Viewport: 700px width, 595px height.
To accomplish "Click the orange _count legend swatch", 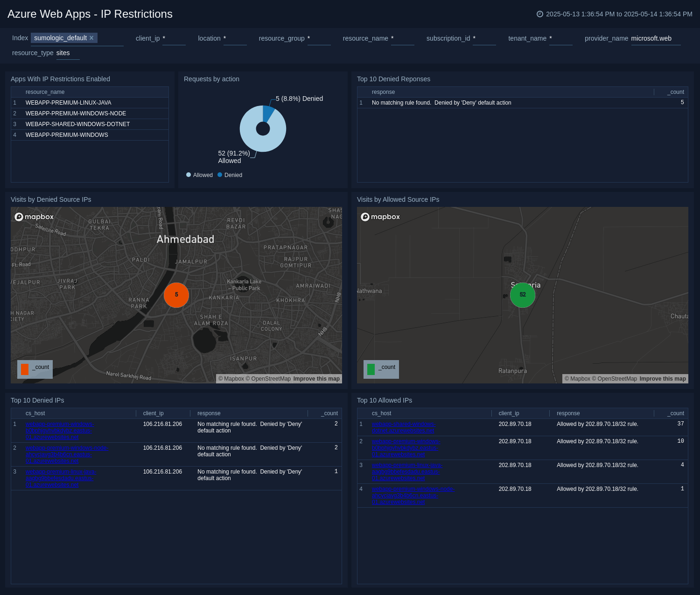I will tap(25, 369).
